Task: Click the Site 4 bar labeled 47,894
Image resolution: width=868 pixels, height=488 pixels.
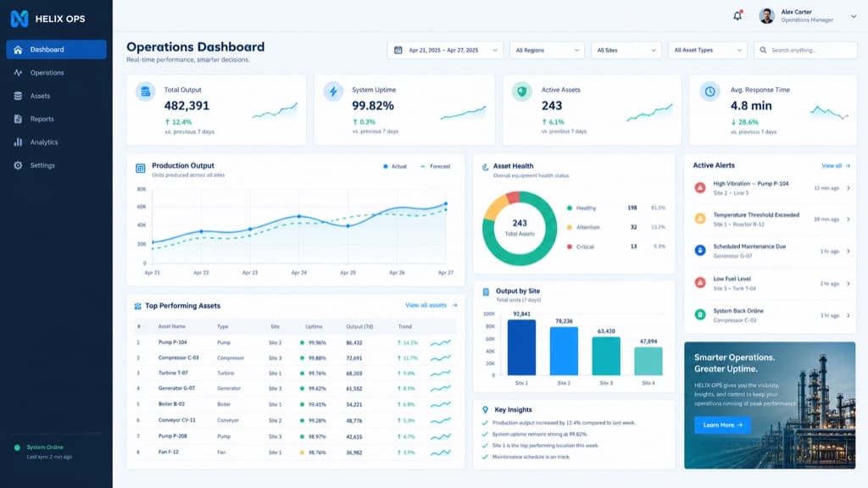Action: (x=648, y=361)
